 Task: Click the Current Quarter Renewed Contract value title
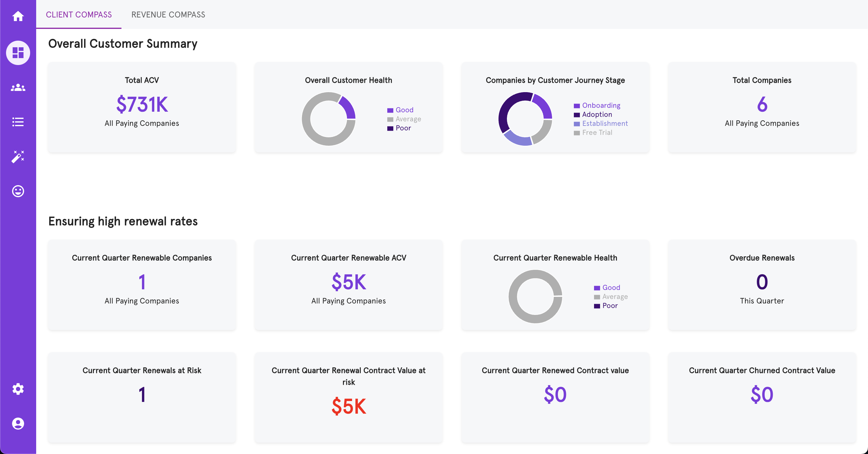555,371
